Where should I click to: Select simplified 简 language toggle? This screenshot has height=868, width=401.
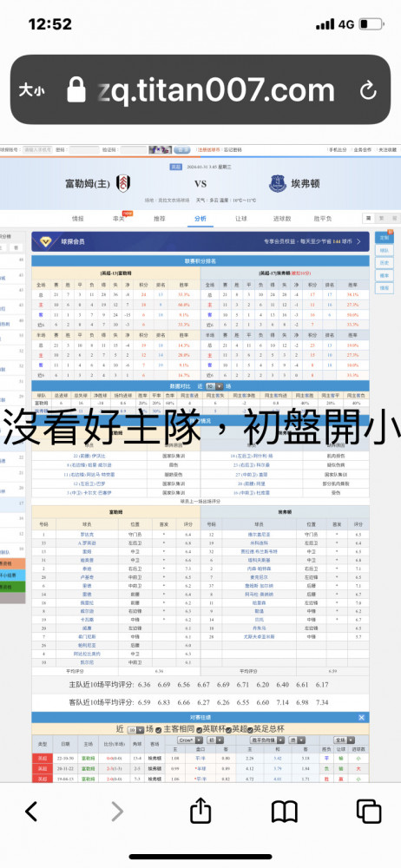pyautogui.click(x=367, y=218)
